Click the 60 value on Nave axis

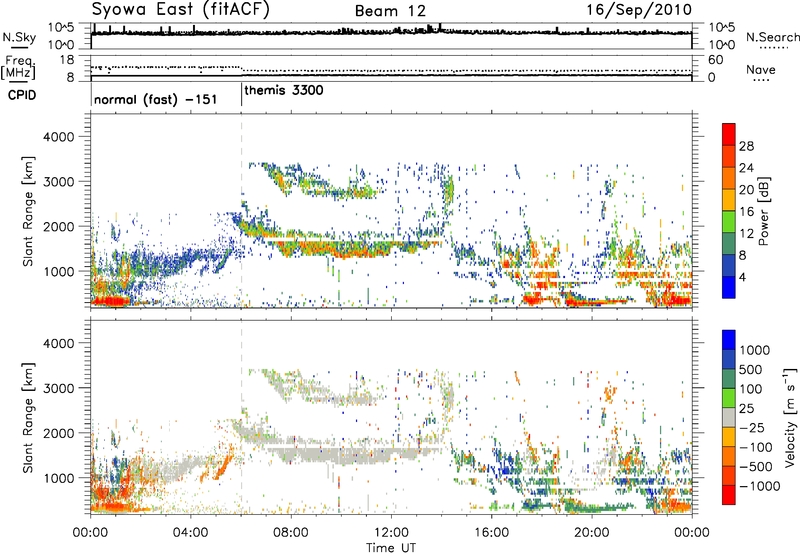[x=715, y=60]
